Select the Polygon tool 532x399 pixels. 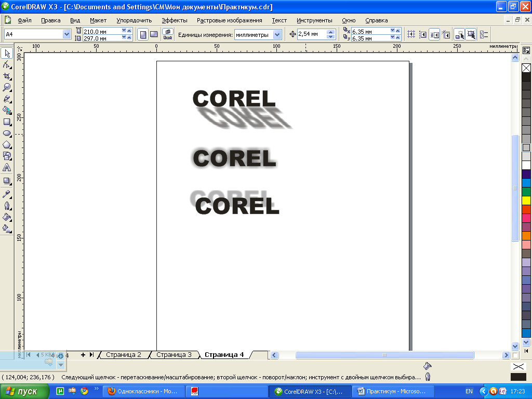pyautogui.click(x=7, y=145)
